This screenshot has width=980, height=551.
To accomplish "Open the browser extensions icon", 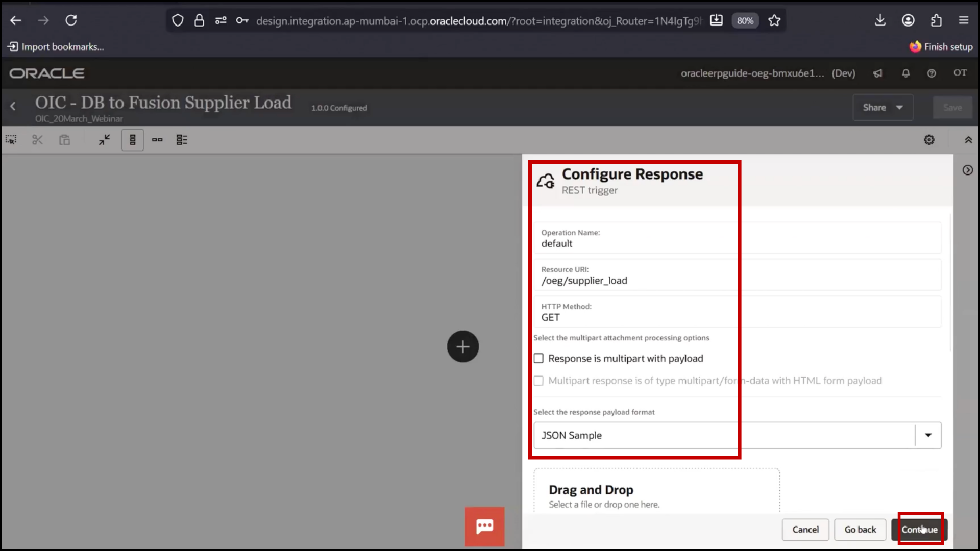I will click(x=936, y=20).
